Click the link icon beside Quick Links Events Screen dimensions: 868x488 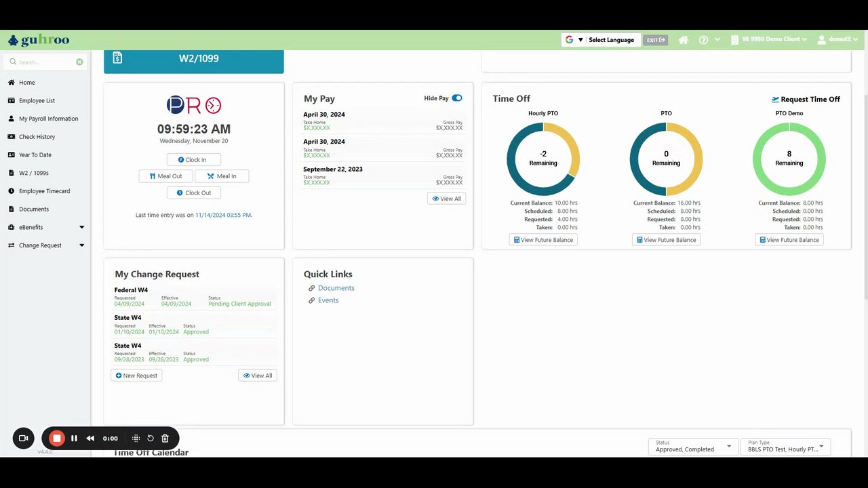point(312,300)
